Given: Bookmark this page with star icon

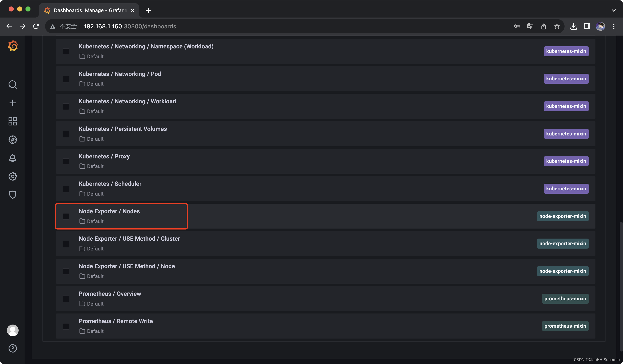Looking at the screenshot, I should point(557,26).
